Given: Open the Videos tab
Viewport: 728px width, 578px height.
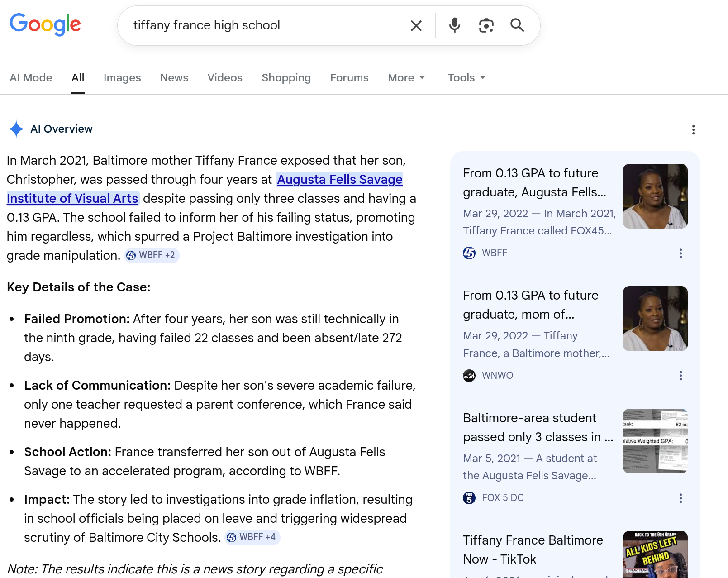Looking at the screenshot, I should tap(225, 78).
